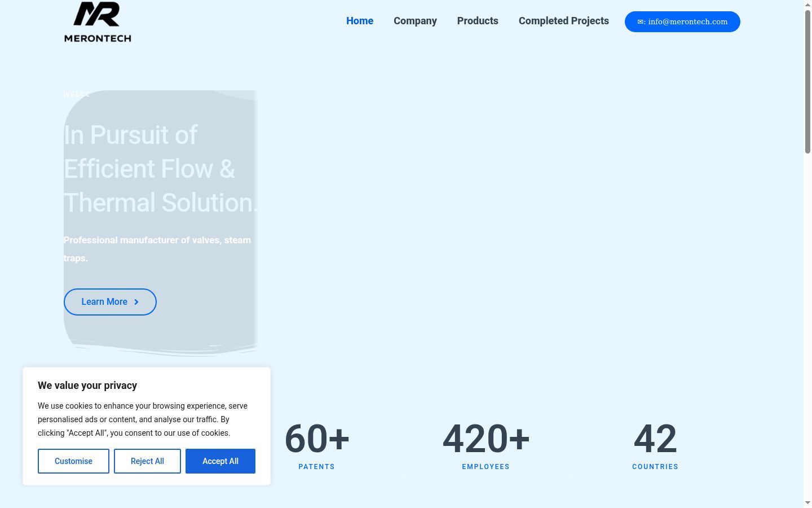812x508 pixels.
Task: Click the Merontech logo
Action: click(x=98, y=21)
